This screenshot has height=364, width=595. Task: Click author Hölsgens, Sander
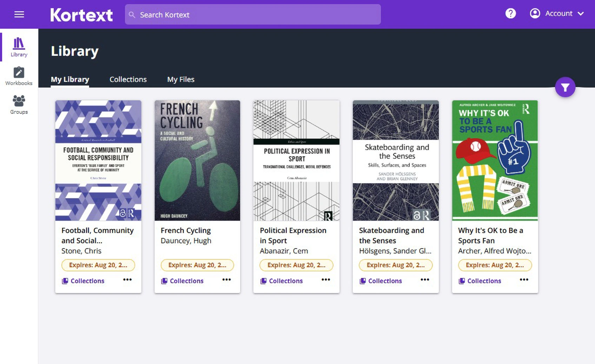[395, 251]
